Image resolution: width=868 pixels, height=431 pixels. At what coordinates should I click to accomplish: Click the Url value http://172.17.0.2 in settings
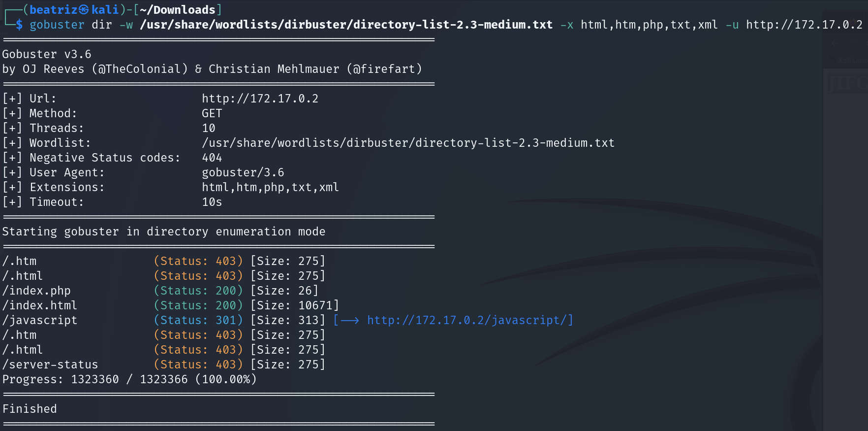[x=260, y=99]
